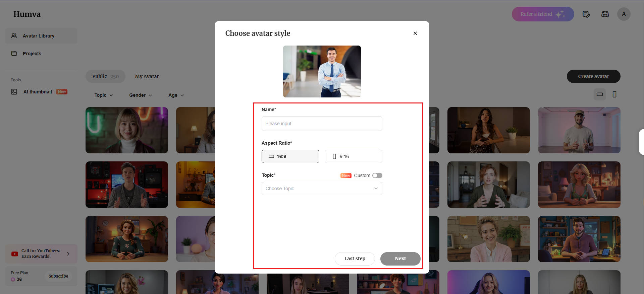Open the Humva logo home link
This screenshot has width=644, height=294.
27,14
